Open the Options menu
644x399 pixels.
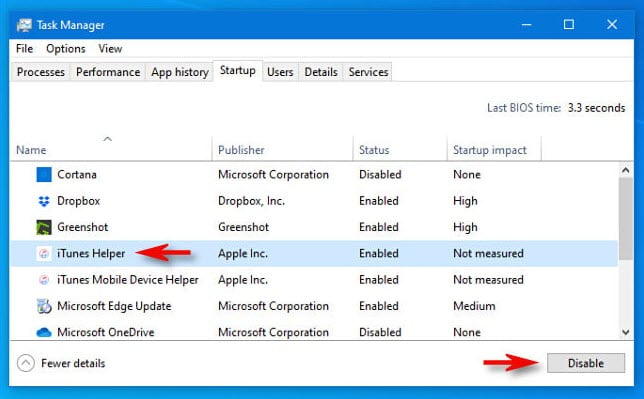tap(66, 48)
